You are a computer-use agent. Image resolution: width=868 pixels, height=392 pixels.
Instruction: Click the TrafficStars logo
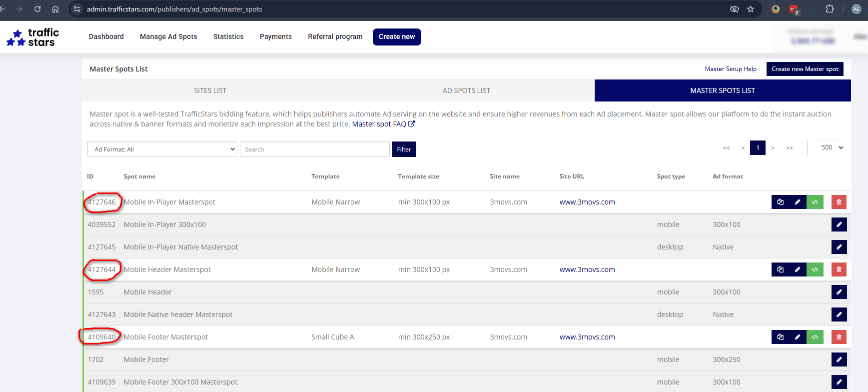pyautogui.click(x=33, y=37)
